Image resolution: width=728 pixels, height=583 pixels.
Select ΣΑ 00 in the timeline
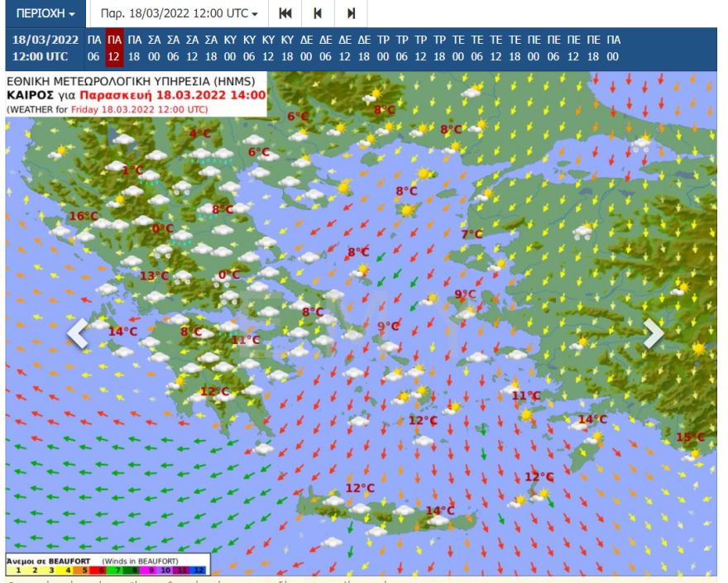(154, 48)
